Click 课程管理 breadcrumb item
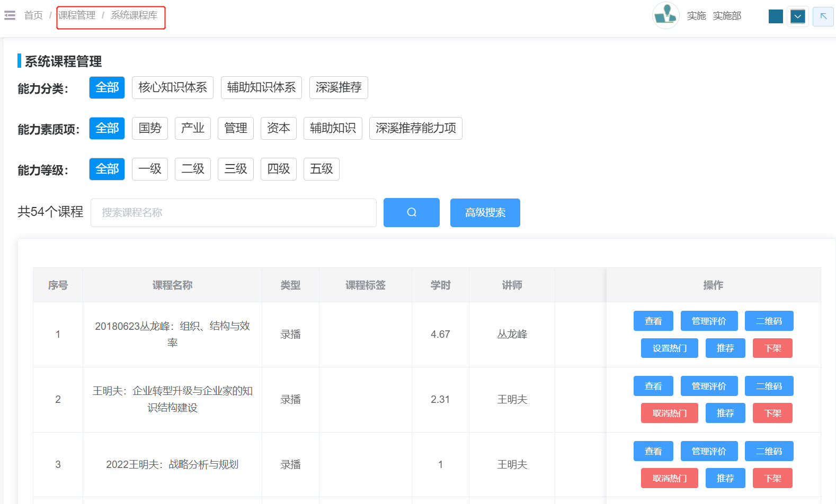 pos(77,15)
